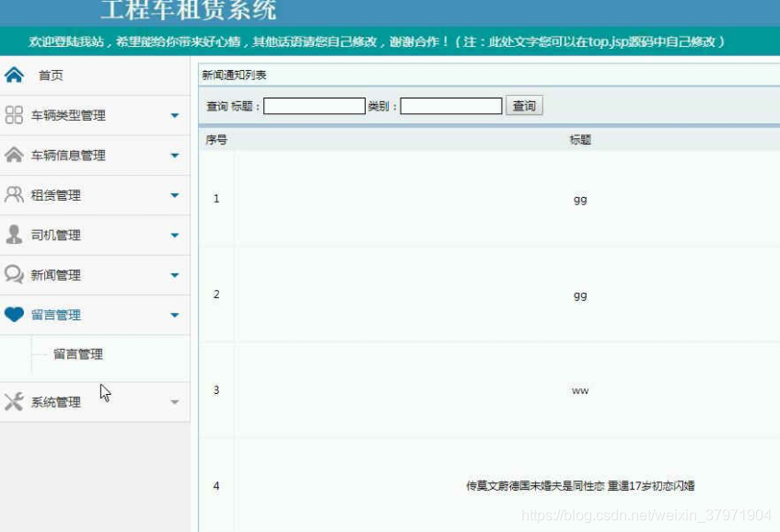Click the heart icon for 留言管理

coord(14,314)
